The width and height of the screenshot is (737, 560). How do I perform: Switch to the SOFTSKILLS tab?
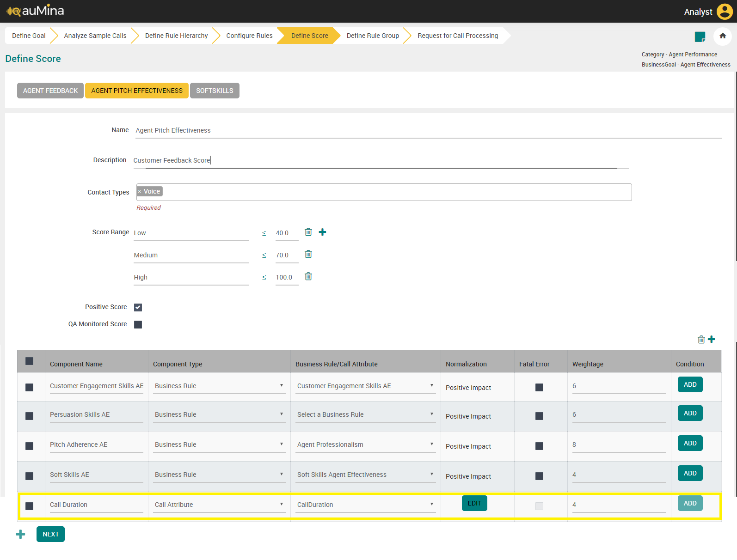click(215, 91)
